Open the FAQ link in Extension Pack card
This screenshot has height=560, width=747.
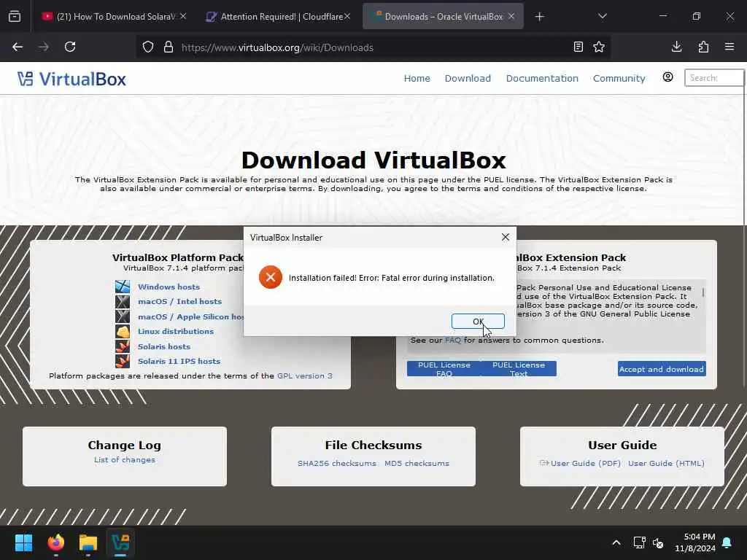click(452, 340)
